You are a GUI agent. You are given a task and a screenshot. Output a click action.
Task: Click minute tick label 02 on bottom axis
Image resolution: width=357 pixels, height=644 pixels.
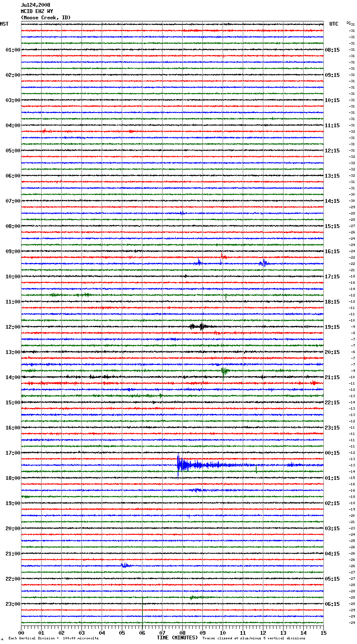coord(62,633)
